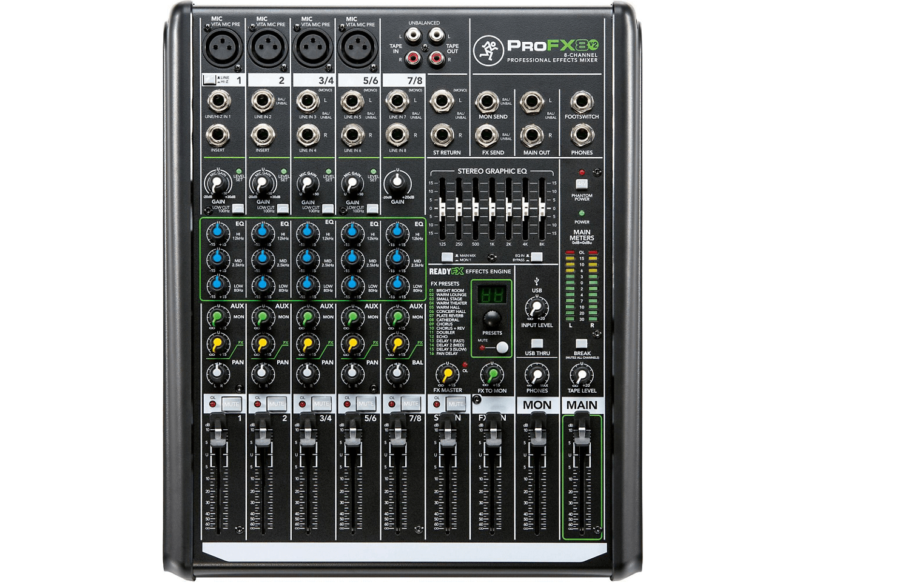Click the channel 7/8 BAL knob
This screenshot has width=908, height=588.
click(397, 372)
